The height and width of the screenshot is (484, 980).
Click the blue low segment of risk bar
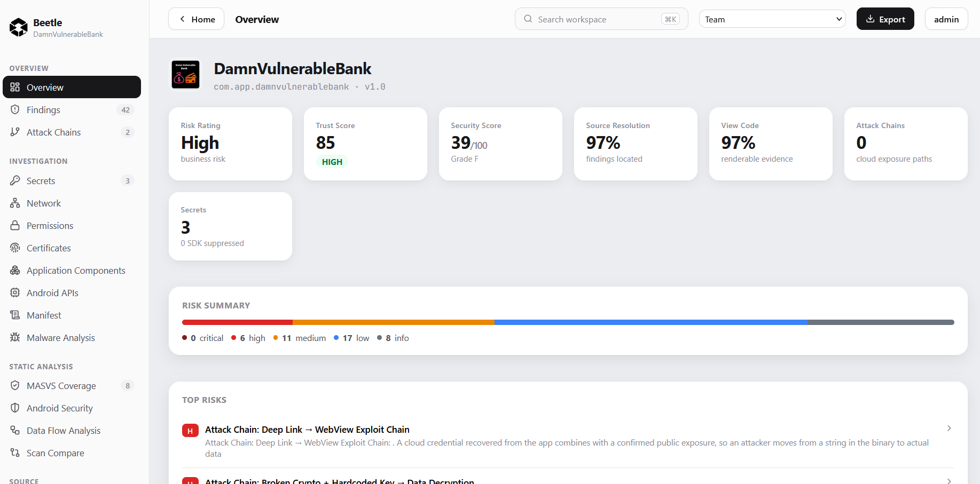click(650, 322)
